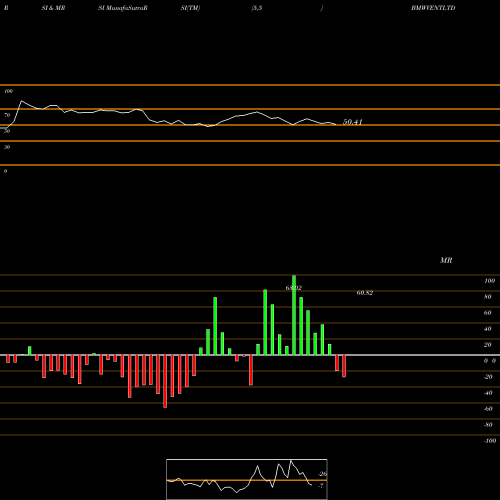Screen dimensions: 500x500
Task: Click the SI MunafaSutraR header text
Action: 123,8
